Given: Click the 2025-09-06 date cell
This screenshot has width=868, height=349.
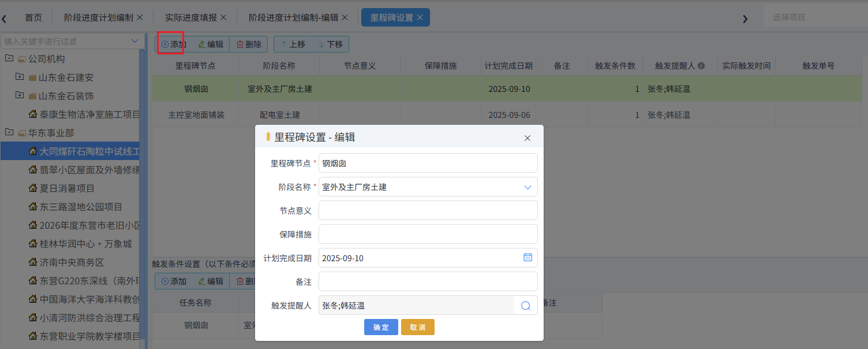Looking at the screenshot, I should [x=509, y=115].
